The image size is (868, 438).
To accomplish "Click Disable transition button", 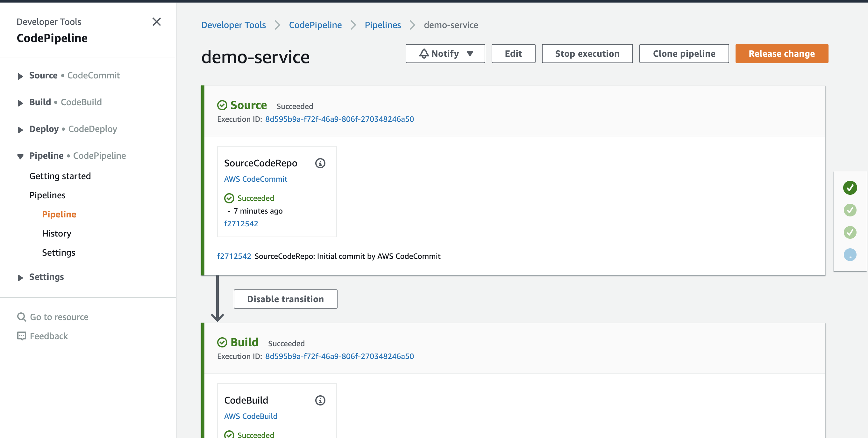I will tap(285, 299).
